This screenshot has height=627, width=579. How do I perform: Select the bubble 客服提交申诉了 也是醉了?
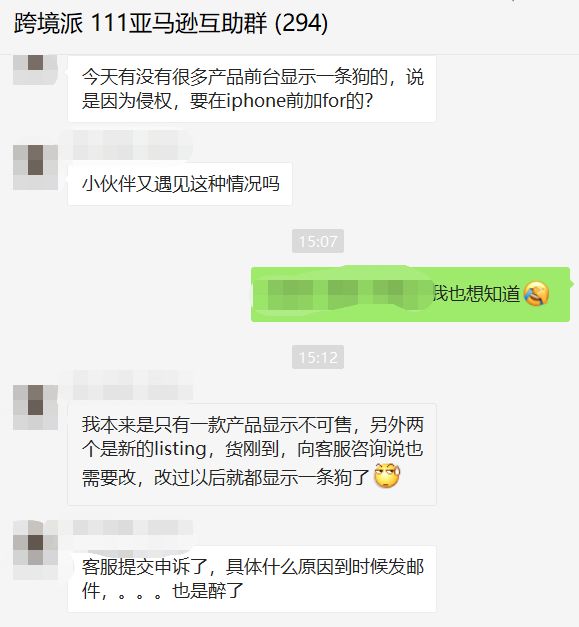pyautogui.click(x=252, y=579)
